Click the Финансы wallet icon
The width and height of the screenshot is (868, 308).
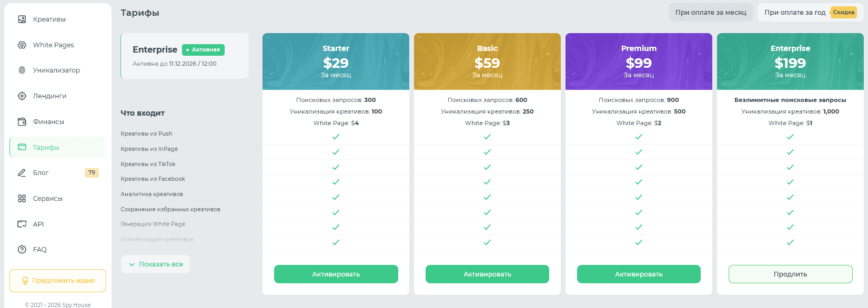tap(22, 122)
